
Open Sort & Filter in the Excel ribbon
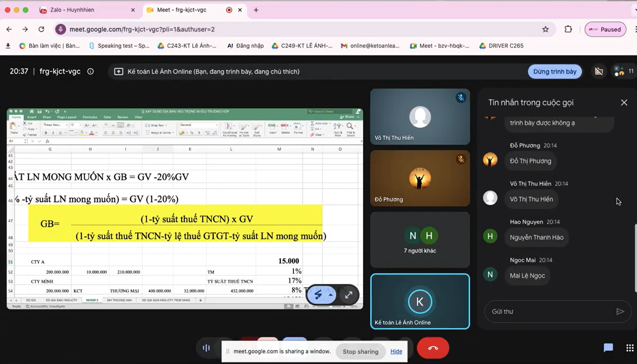click(x=338, y=130)
